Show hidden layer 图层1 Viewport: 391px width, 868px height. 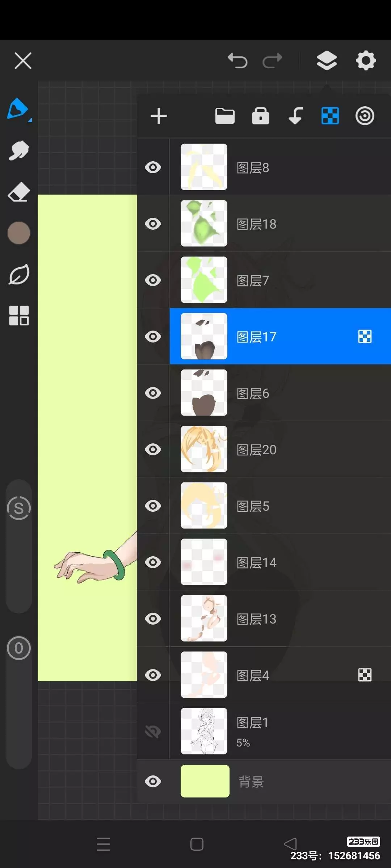point(153,732)
